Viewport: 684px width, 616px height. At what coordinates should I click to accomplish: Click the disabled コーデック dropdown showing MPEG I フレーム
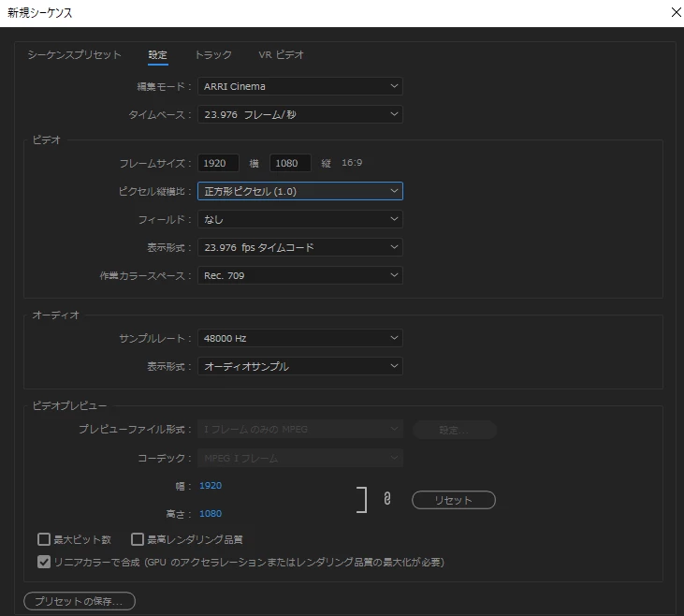pos(300,459)
